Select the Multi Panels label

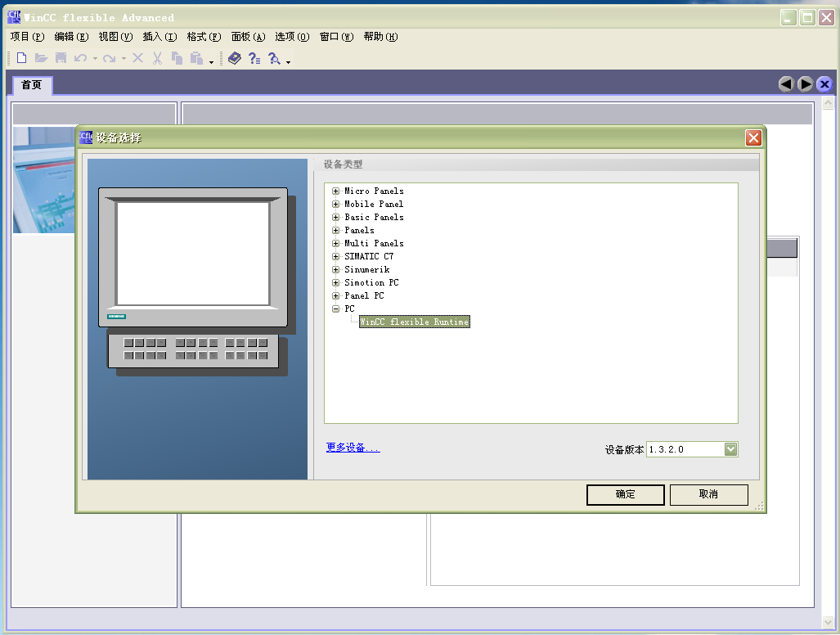tap(374, 243)
